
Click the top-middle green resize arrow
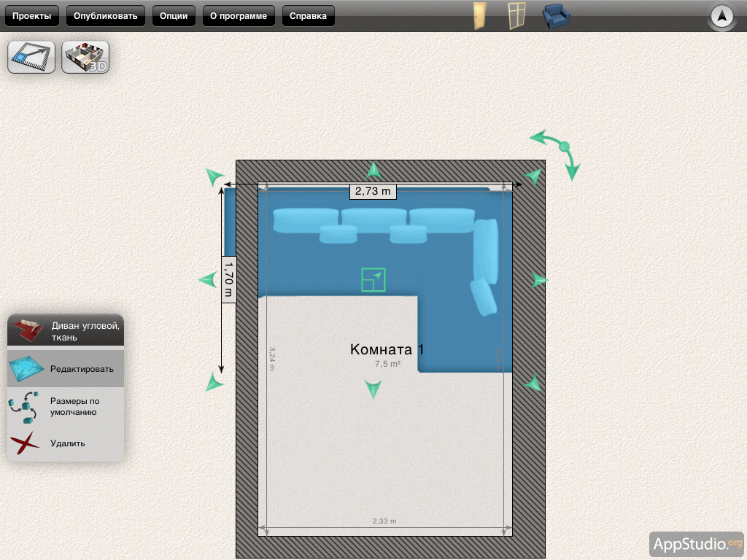pos(373,171)
